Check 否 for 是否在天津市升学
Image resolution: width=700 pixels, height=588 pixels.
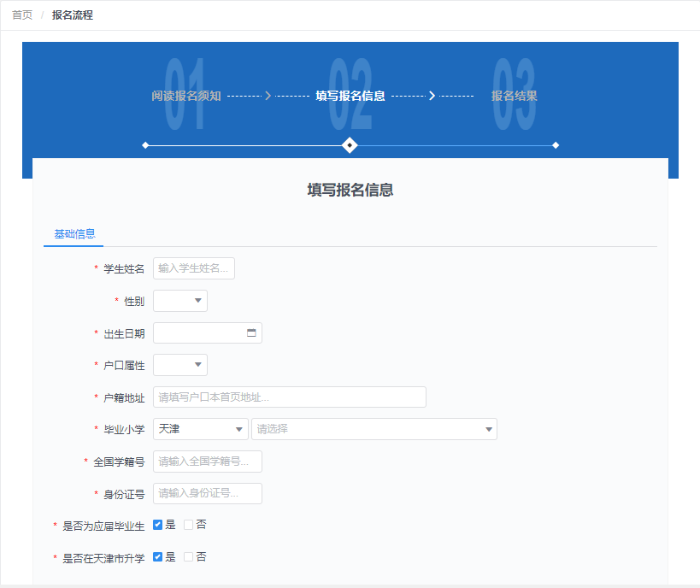[189, 556]
